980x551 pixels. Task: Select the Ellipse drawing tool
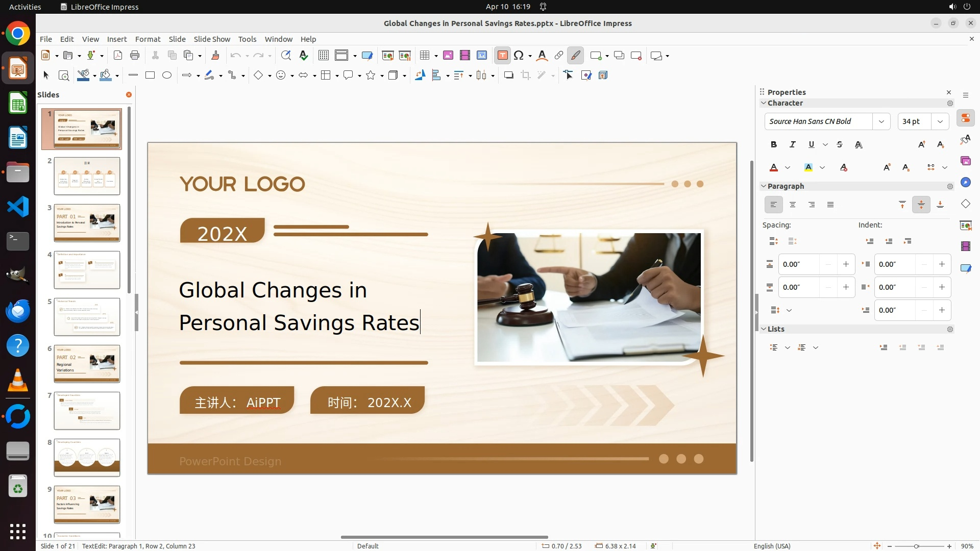coord(167,76)
